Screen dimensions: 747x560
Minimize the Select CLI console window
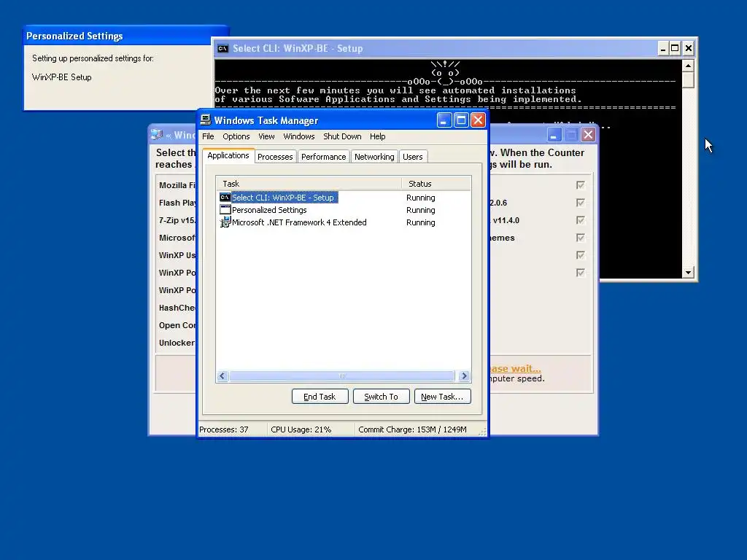(x=662, y=48)
